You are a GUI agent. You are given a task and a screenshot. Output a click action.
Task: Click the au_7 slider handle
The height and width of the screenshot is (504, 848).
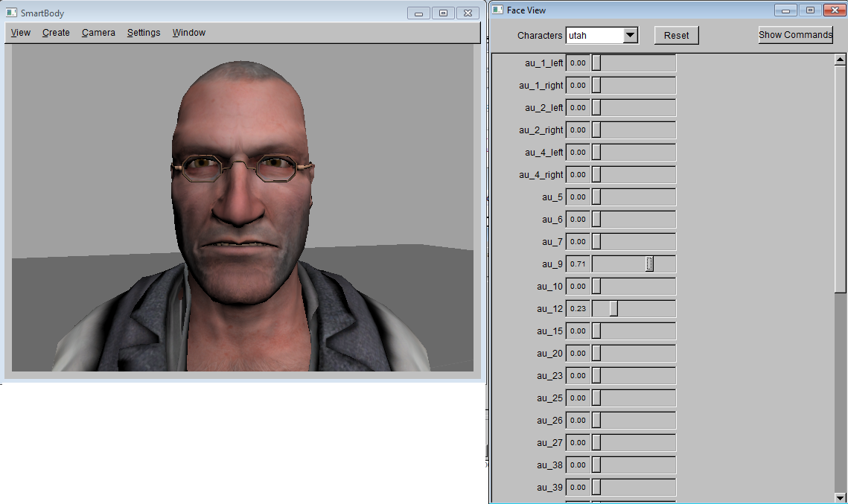pyautogui.click(x=596, y=241)
